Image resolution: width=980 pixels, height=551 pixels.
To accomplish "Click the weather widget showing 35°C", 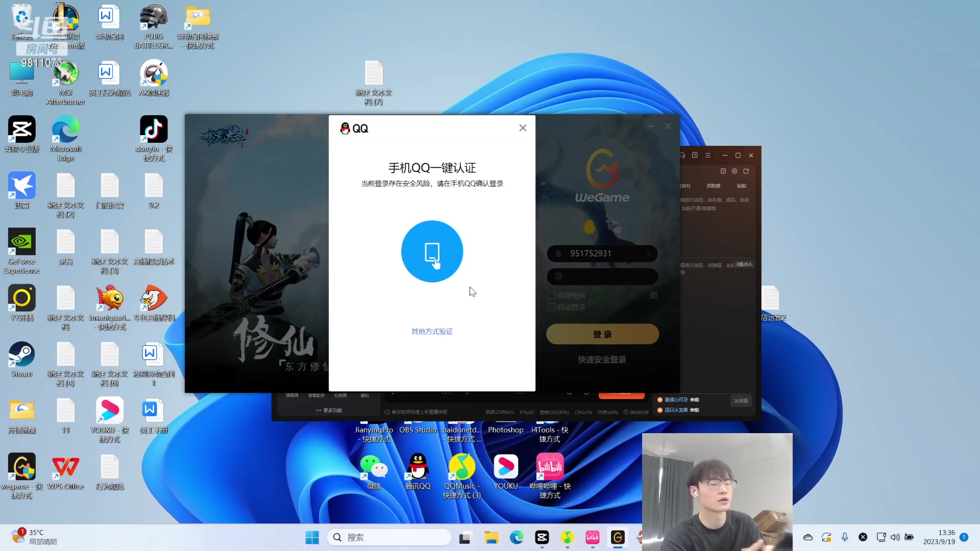I will pyautogui.click(x=35, y=537).
